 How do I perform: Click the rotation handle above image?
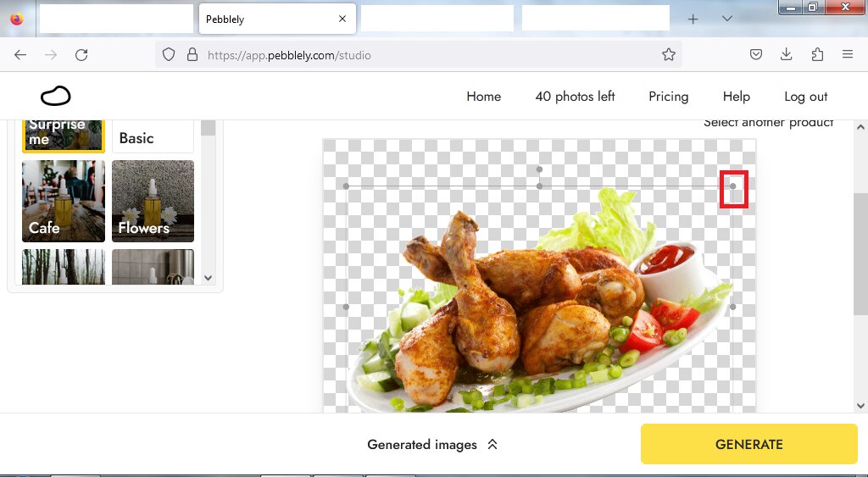[540, 169]
